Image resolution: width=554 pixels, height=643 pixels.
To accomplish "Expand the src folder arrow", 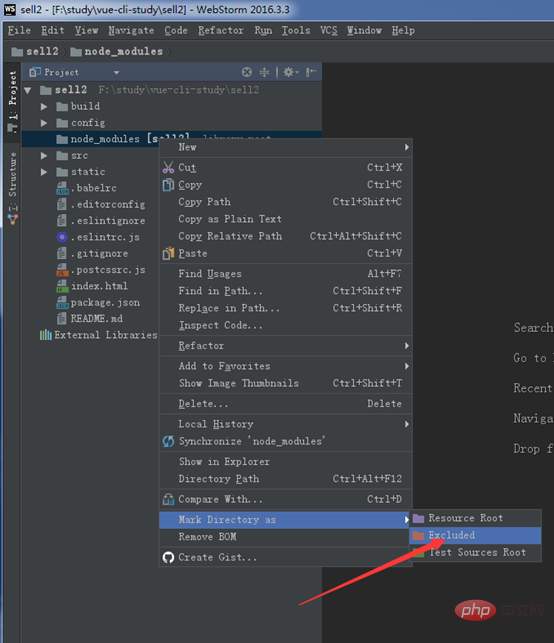I will click(x=44, y=156).
